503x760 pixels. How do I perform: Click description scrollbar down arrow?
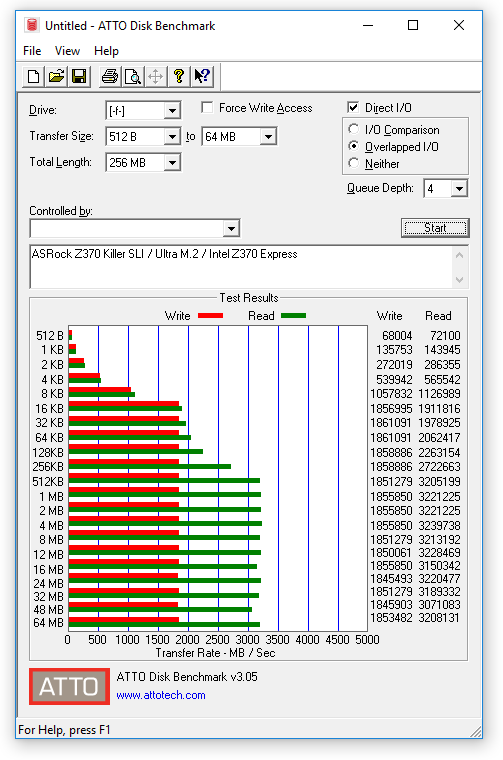coord(460,280)
